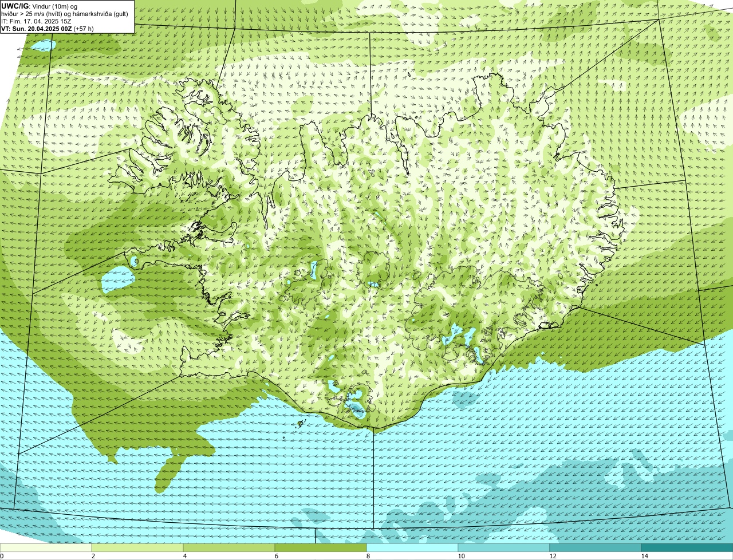Screen dimensions: 733x560
Task: Click the 'VT: Sun. 20.04.2025 00Z' valid time
Action: tap(37, 28)
